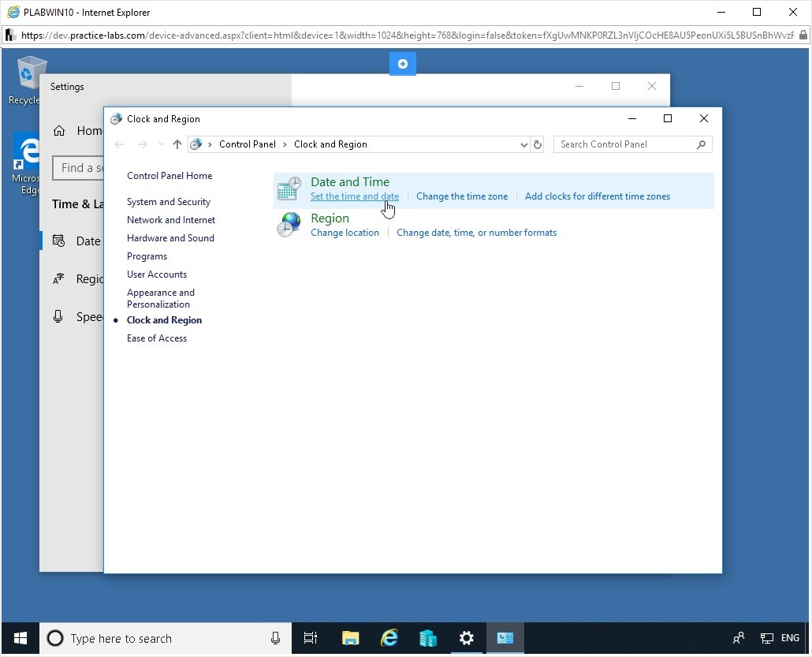Click the Cortana circle icon in taskbar
Viewport: 812px width, 657px height.
(x=55, y=638)
